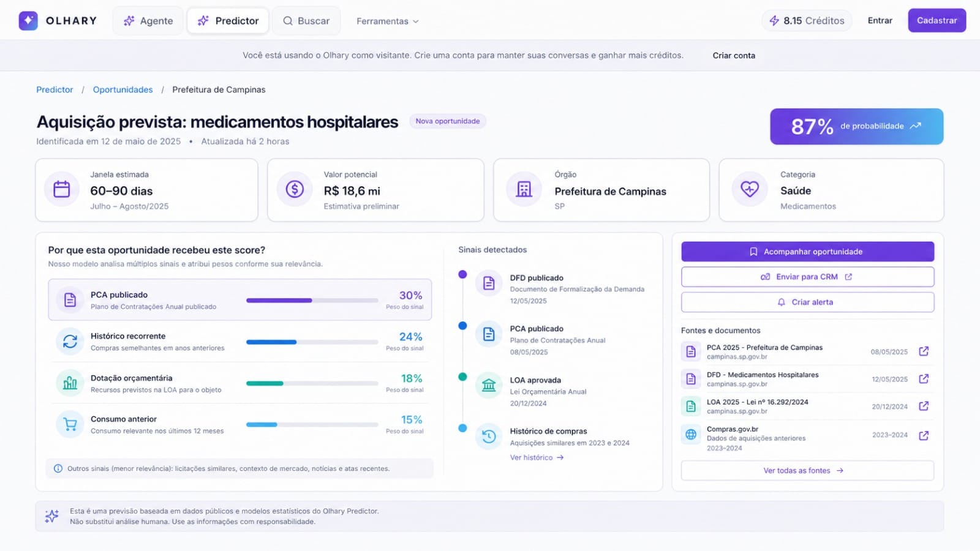980x551 pixels.
Task: Click 'PCA 2025 - Prefeitura de Campinas' text
Action: [x=764, y=347]
